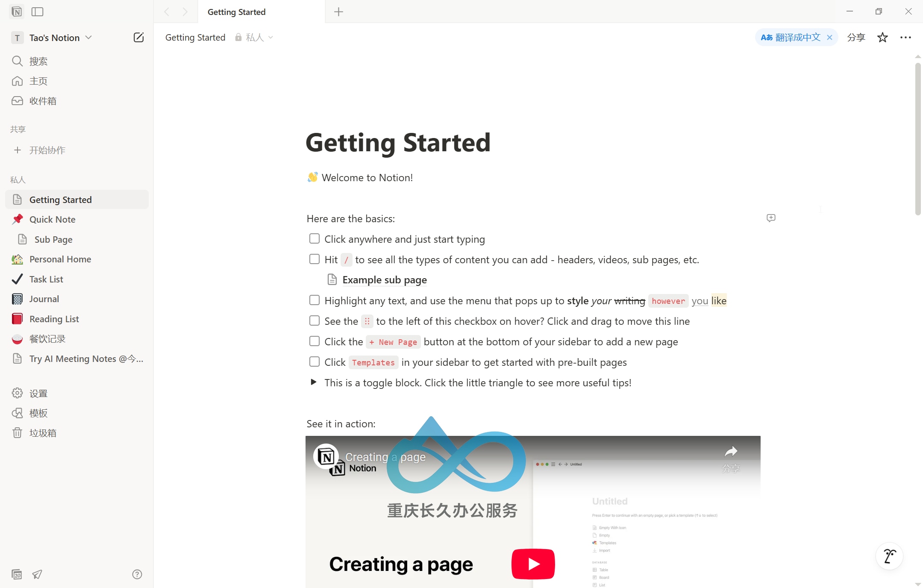The width and height of the screenshot is (923, 588).
Task: Click the paper plane invite icon
Action: 37,574
